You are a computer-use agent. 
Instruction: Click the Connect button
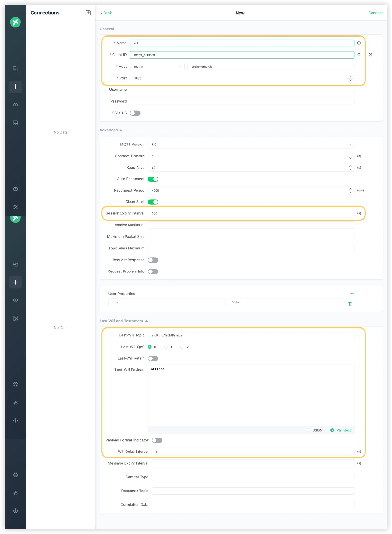click(375, 13)
